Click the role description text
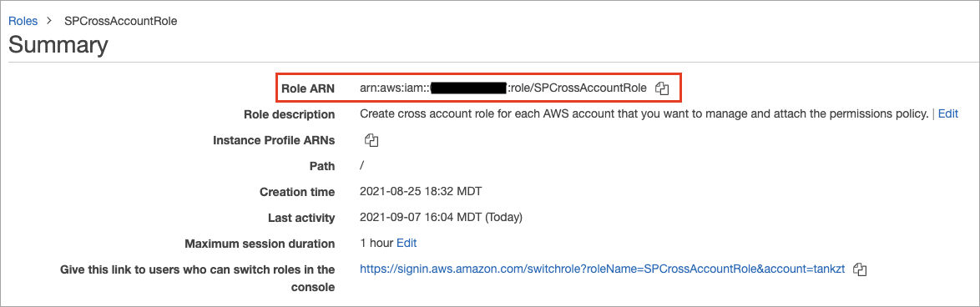Viewport: 980px width, 307px height. (x=644, y=114)
